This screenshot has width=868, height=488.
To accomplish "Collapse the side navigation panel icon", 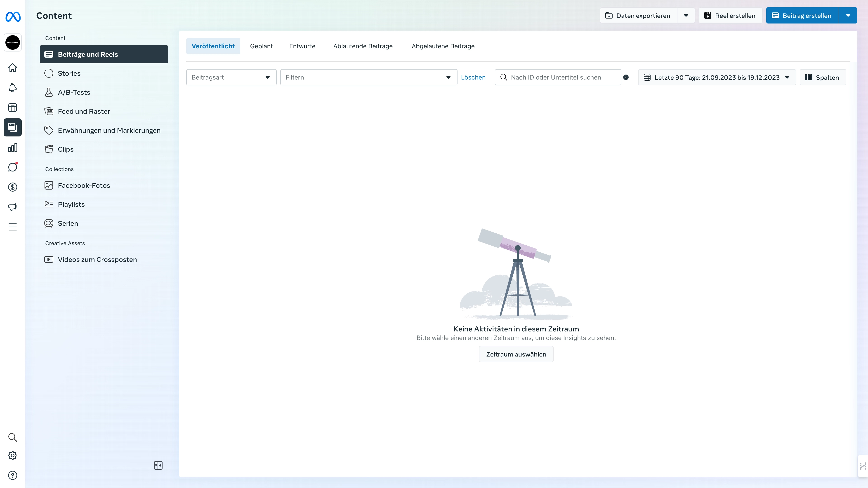I will (158, 465).
